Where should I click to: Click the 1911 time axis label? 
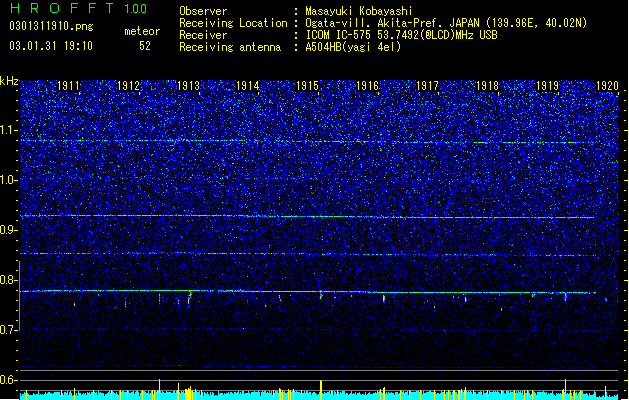(x=69, y=86)
